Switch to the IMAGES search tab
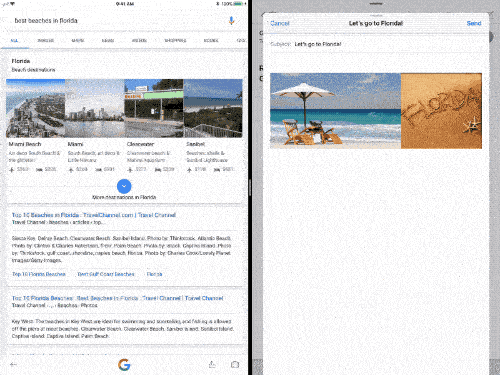This screenshot has width=500, height=375. tap(46, 41)
